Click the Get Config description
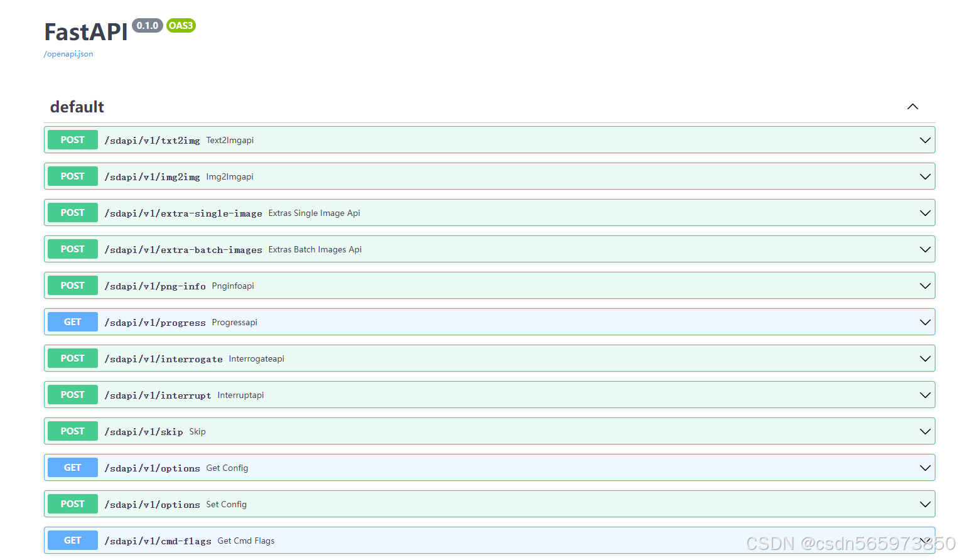 tap(227, 468)
